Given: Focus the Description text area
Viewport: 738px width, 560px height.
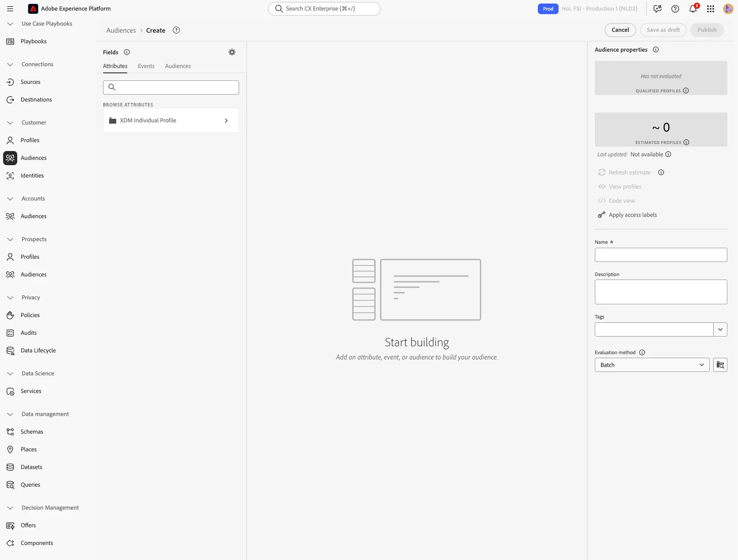Looking at the screenshot, I should (661, 292).
